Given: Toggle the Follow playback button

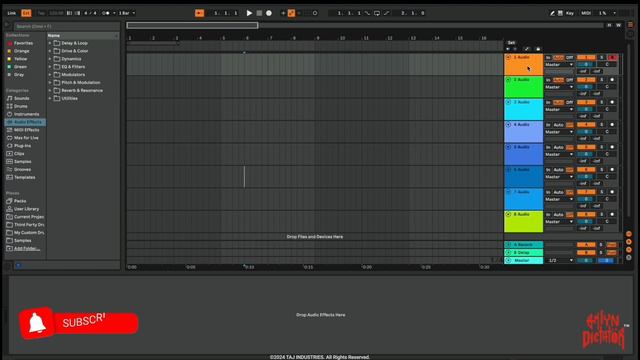Looking at the screenshot, I should click(x=199, y=13).
